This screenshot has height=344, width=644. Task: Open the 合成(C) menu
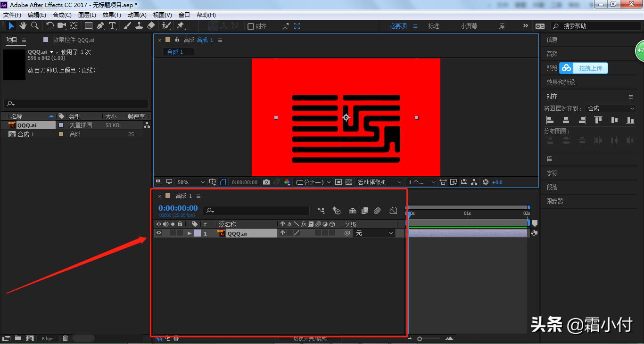pos(62,15)
